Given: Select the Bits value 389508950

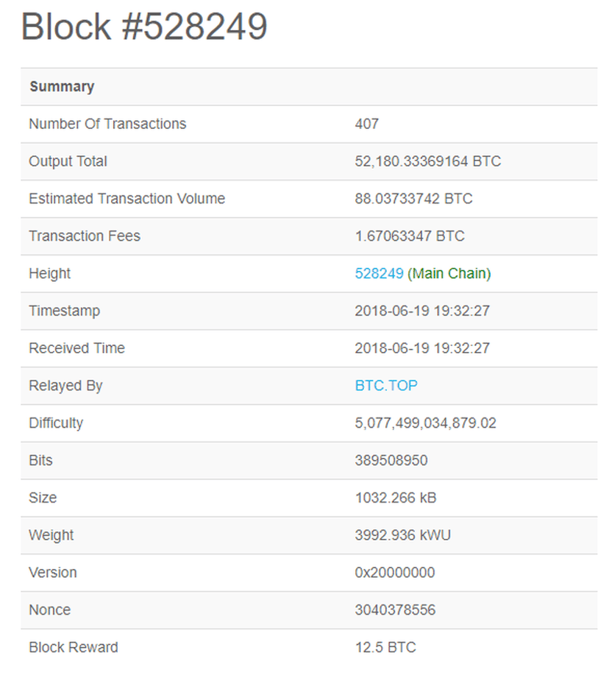Looking at the screenshot, I should click(391, 461).
